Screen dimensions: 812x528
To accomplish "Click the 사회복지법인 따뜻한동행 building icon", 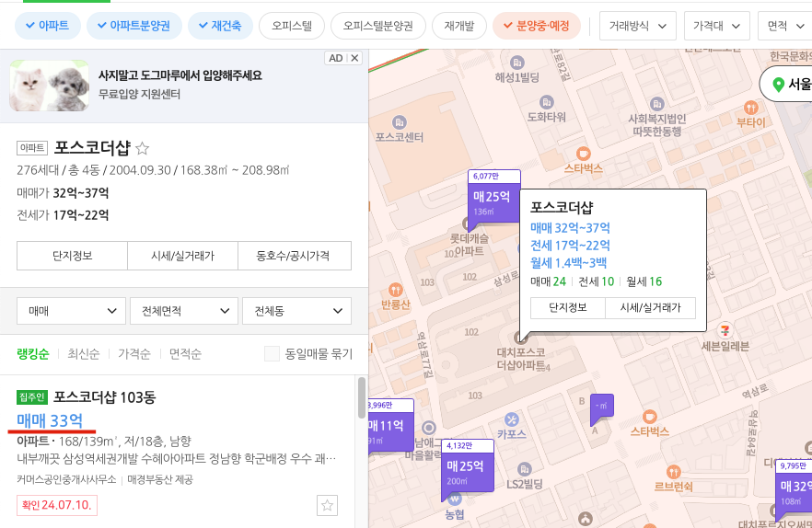I will (x=656, y=104).
